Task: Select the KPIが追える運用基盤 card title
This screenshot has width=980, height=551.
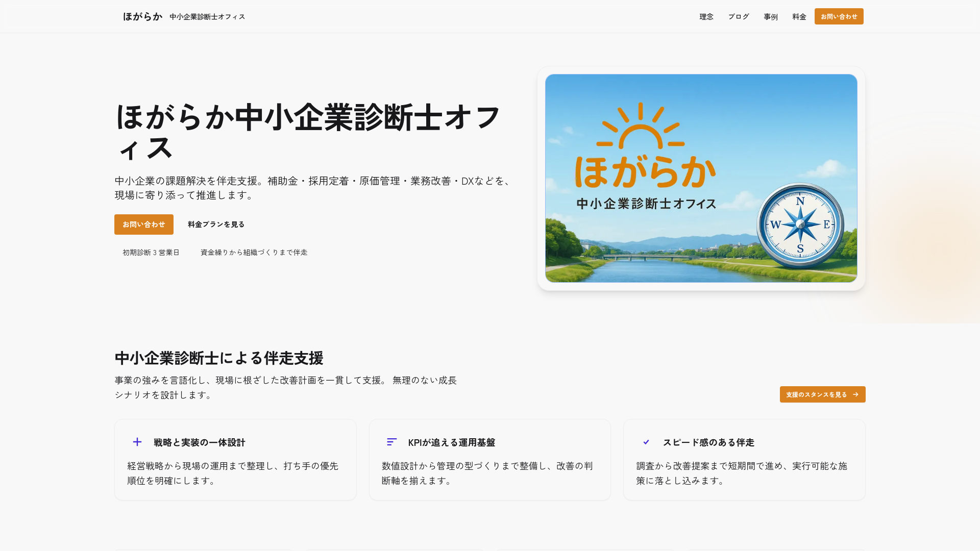Action: point(452,442)
